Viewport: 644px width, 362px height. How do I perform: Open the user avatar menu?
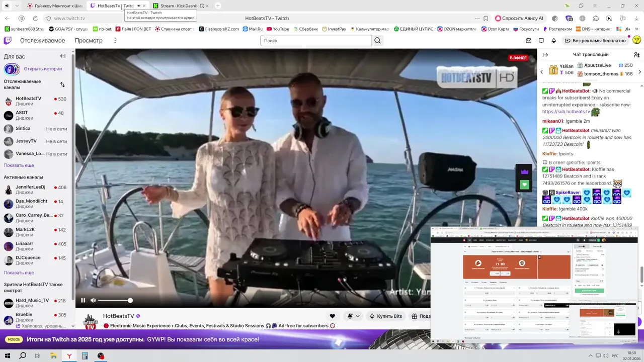[x=636, y=40]
